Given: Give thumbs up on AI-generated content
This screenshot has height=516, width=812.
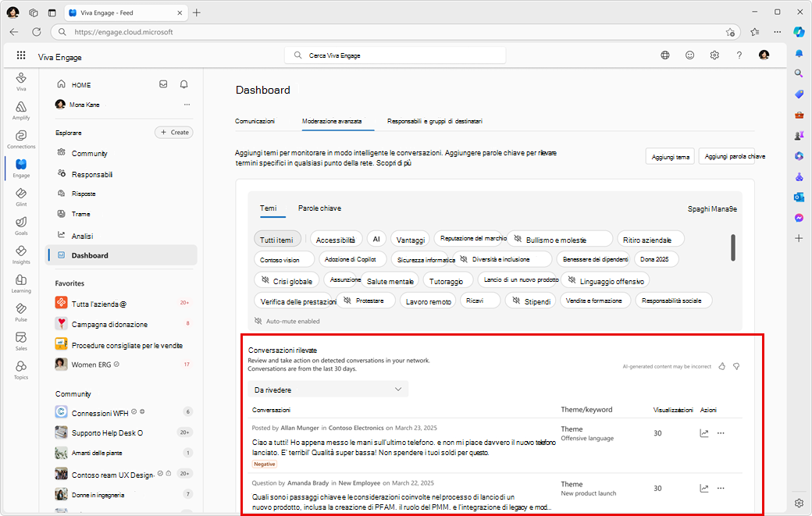Looking at the screenshot, I should [722, 366].
